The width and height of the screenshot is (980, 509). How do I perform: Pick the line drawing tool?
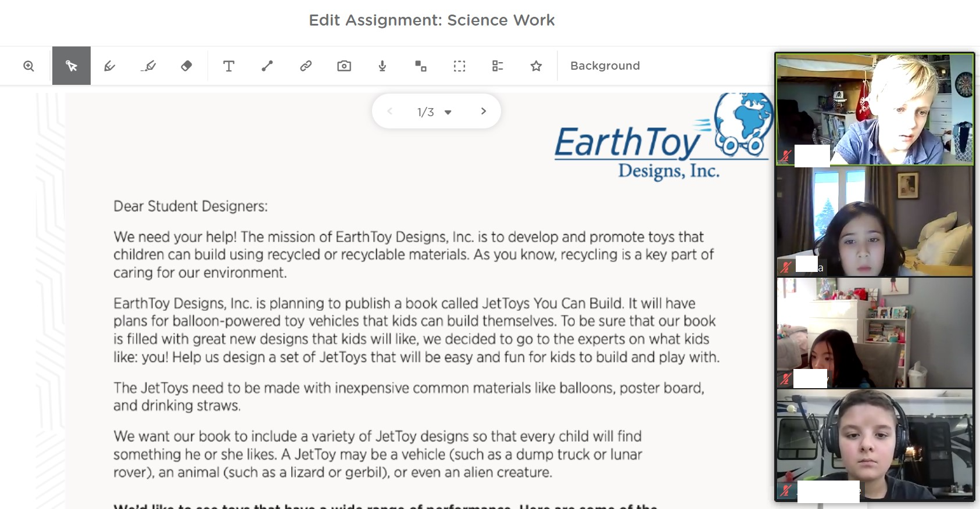267,66
